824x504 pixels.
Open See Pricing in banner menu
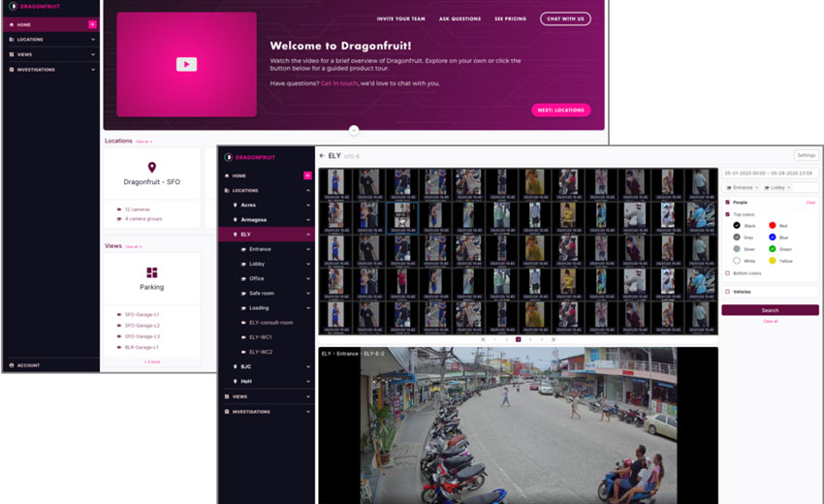(510, 19)
